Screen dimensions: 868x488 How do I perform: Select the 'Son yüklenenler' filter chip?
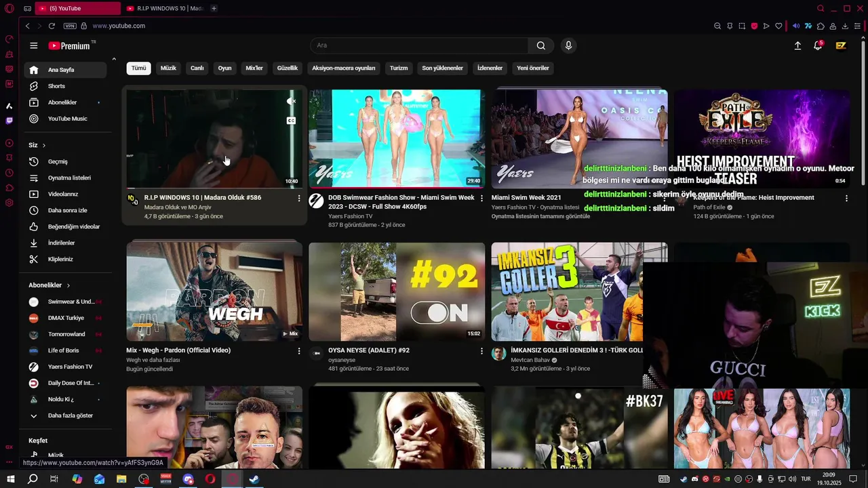[x=442, y=68]
